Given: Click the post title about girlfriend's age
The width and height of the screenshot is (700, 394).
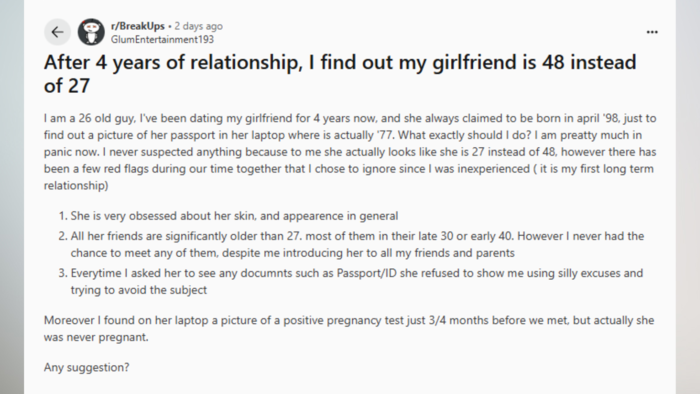Looking at the screenshot, I should 340,74.
